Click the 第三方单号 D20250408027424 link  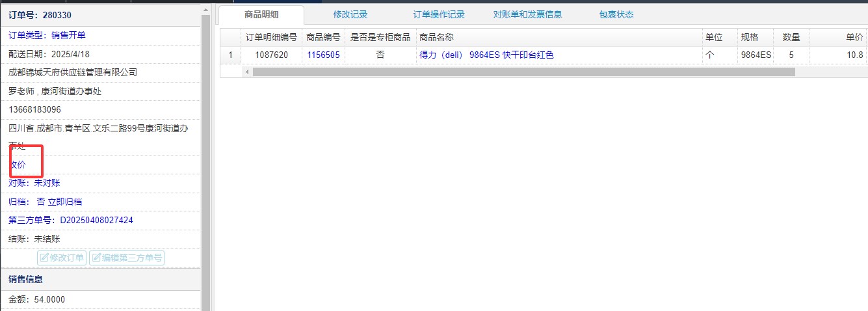click(71, 221)
